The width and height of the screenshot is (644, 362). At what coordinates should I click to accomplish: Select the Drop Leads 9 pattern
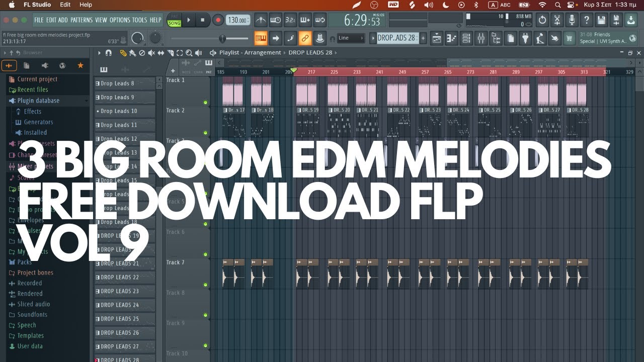[125, 97]
